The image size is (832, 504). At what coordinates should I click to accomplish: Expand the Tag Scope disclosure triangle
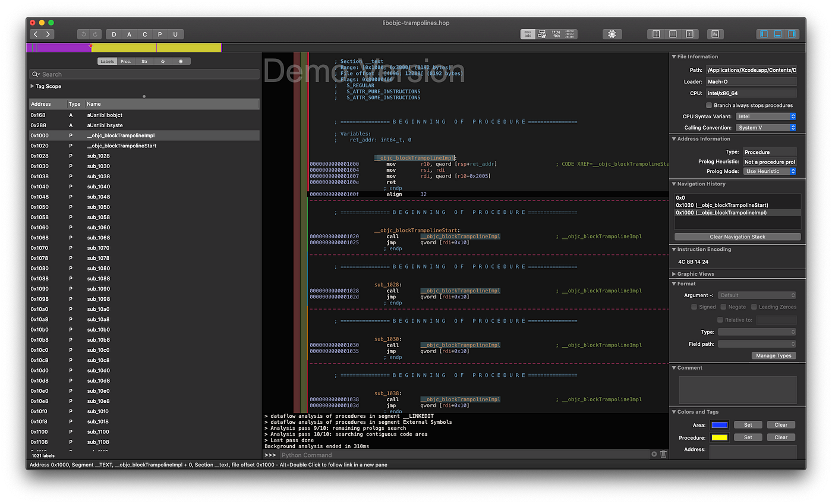click(x=32, y=86)
